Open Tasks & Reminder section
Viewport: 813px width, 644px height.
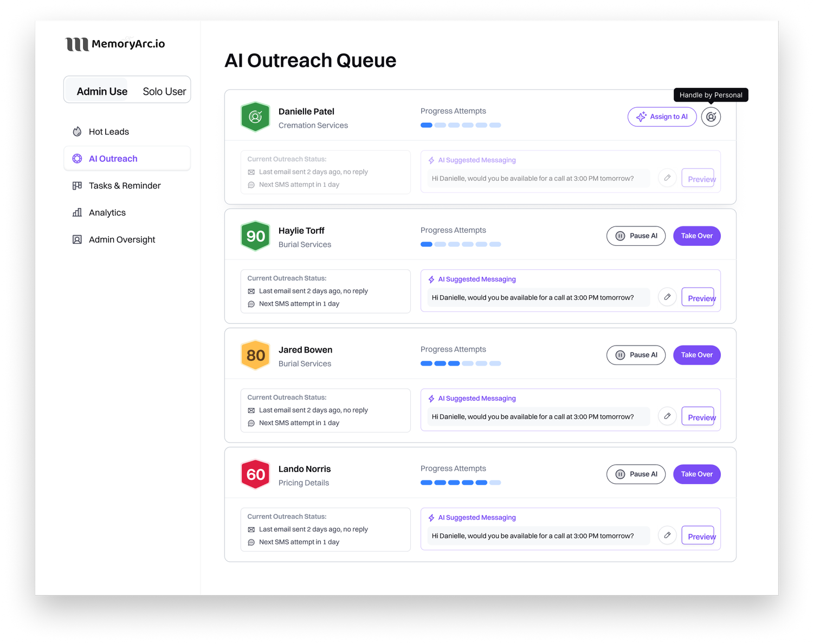pos(127,186)
